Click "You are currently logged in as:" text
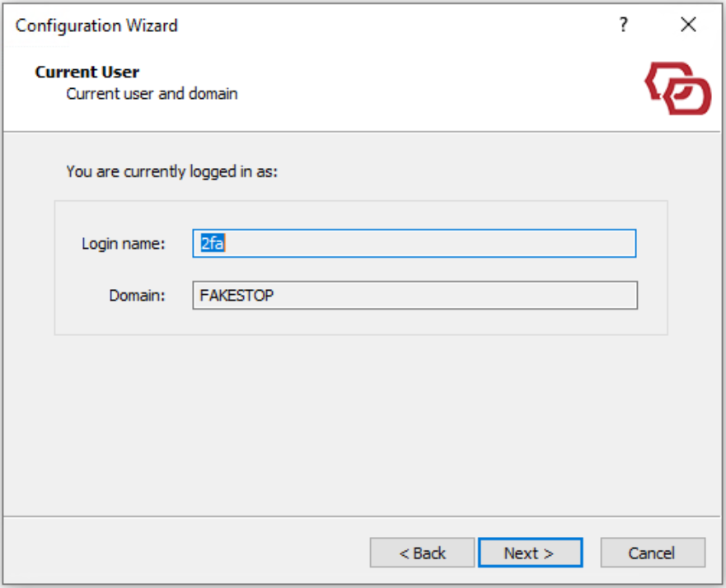 [171, 172]
